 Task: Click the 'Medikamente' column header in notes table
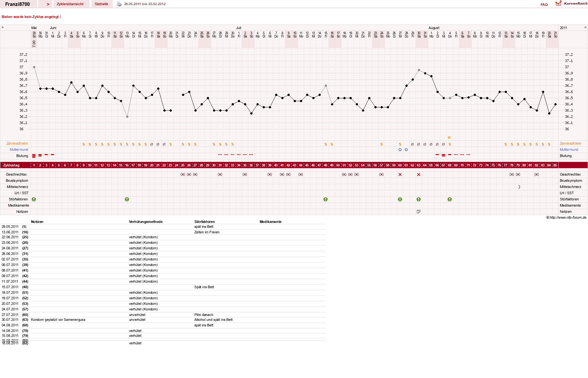270,222
